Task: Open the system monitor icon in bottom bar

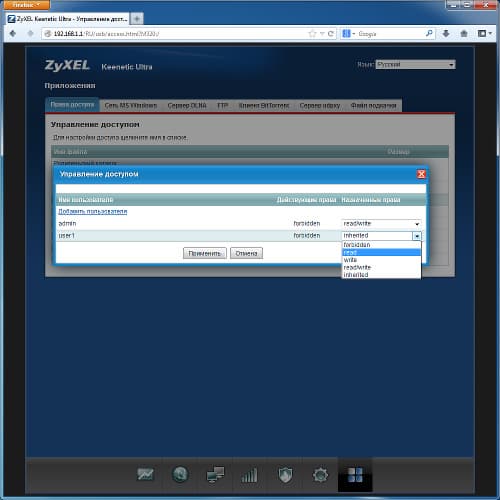Action: (x=145, y=474)
